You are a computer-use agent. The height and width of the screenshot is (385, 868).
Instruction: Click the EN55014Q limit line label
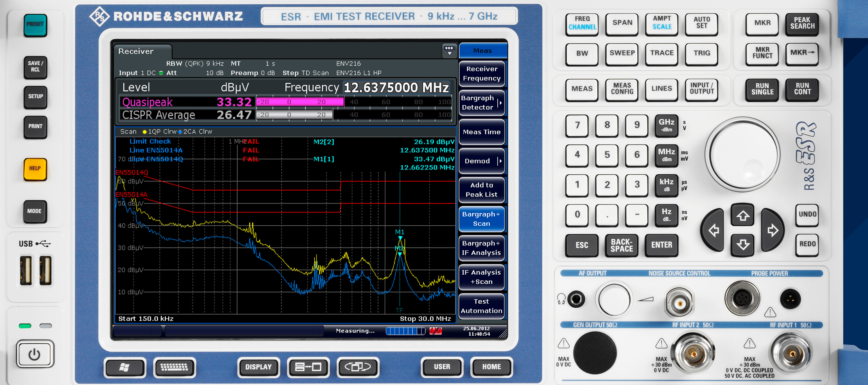[x=132, y=172]
